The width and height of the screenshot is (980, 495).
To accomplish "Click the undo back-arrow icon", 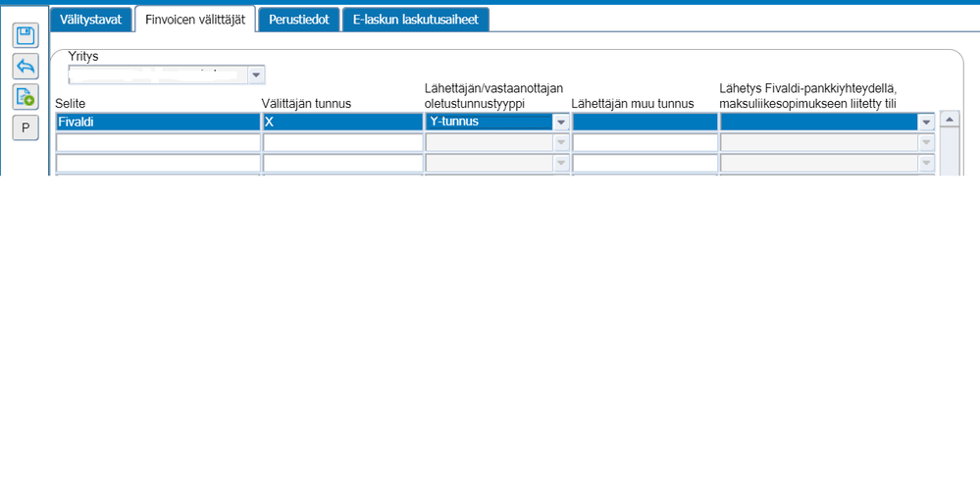I will tap(26, 67).
